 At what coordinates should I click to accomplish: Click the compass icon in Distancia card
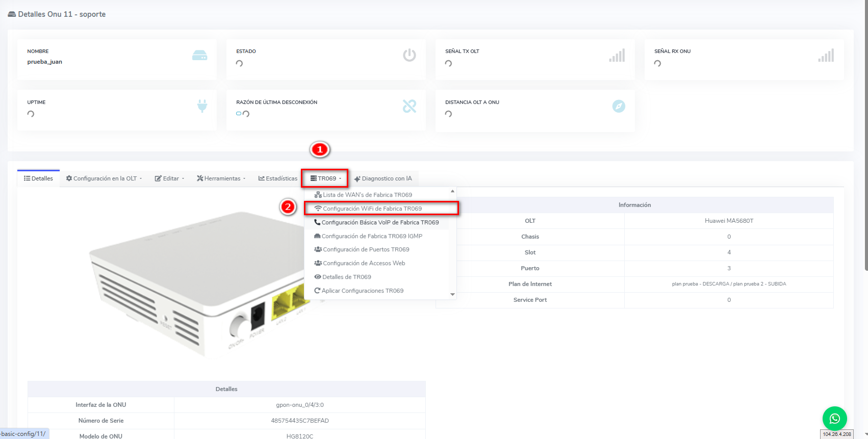click(x=618, y=106)
